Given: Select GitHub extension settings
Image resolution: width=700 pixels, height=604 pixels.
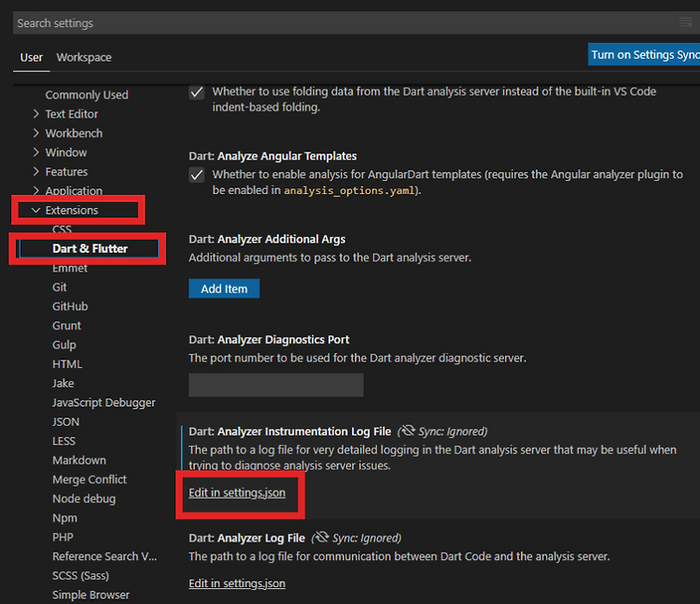Looking at the screenshot, I should tap(70, 306).
